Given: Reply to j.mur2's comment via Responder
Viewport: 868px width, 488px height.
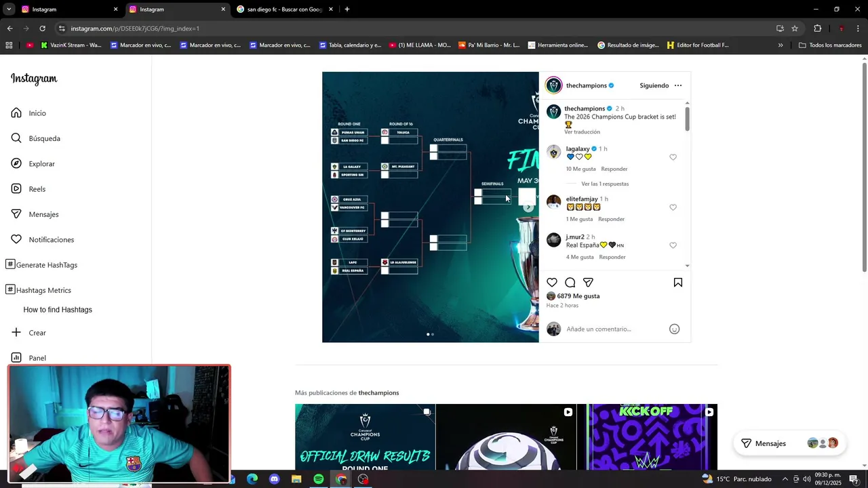Looking at the screenshot, I should coord(612,257).
